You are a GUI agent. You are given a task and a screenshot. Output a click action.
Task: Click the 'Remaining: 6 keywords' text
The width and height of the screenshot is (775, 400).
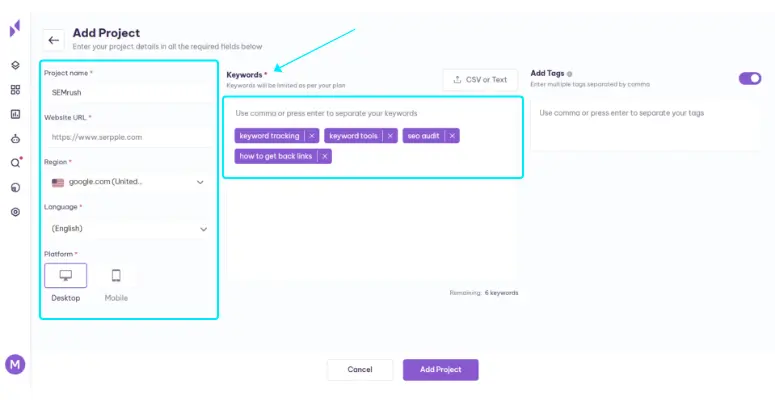pyautogui.click(x=484, y=293)
